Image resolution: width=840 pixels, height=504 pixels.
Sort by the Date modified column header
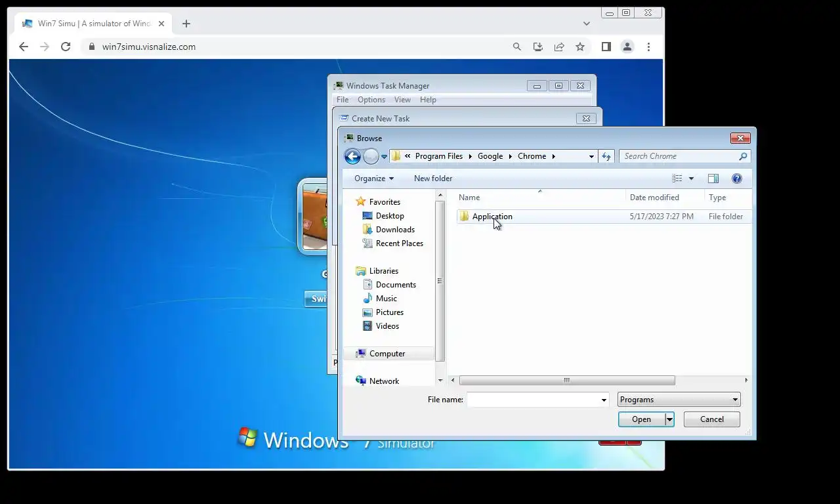pyautogui.click(x=654, y=198)
